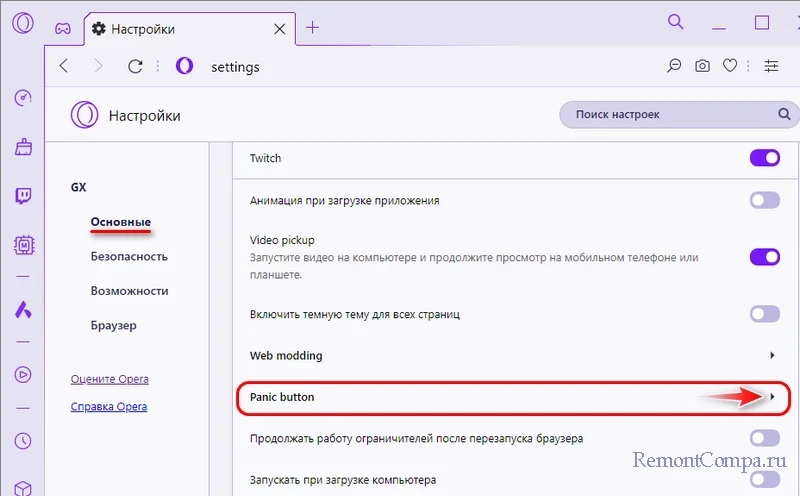Expand the Web modding section

pos(772,356)
